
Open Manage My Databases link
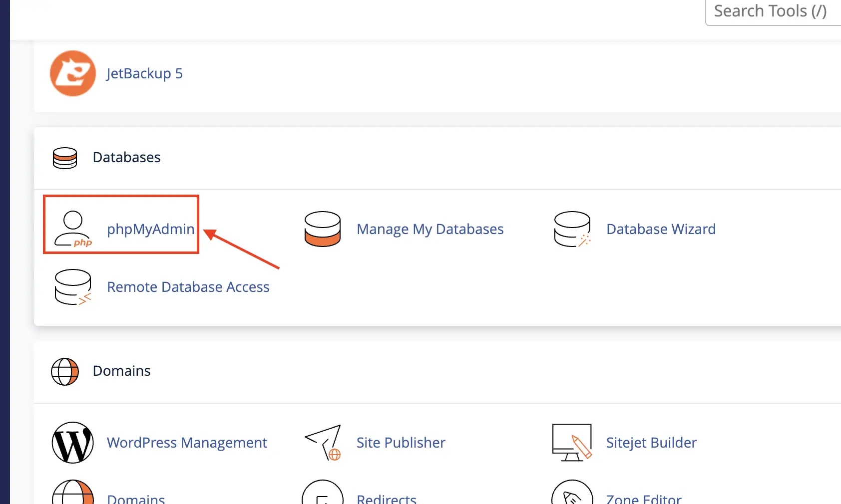(429, 229)
